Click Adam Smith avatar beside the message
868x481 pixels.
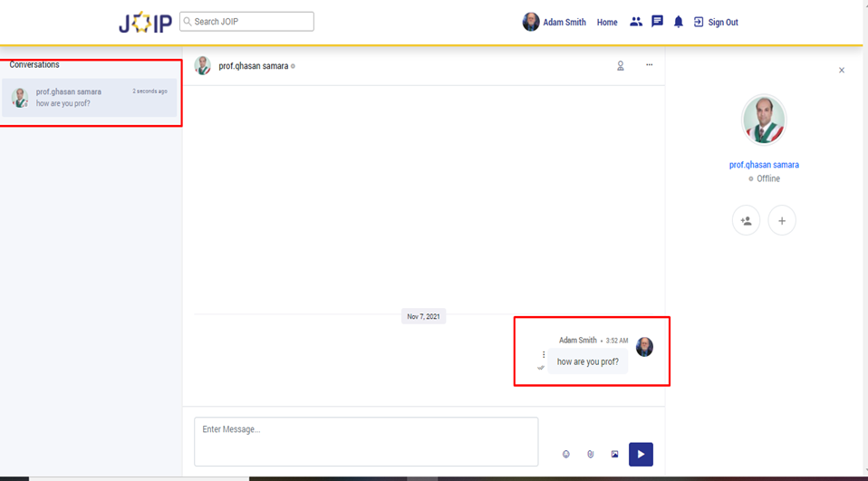click(644, 347)
